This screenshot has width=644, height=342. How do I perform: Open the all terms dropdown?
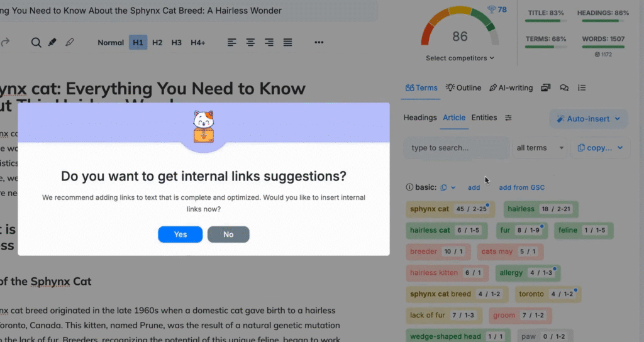point(540,148)
